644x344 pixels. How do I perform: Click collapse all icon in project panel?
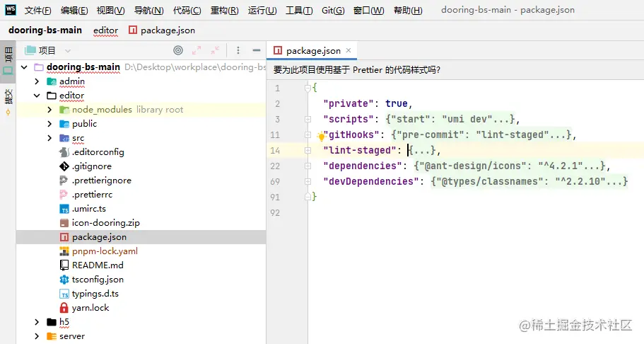[x=215, y=50]
